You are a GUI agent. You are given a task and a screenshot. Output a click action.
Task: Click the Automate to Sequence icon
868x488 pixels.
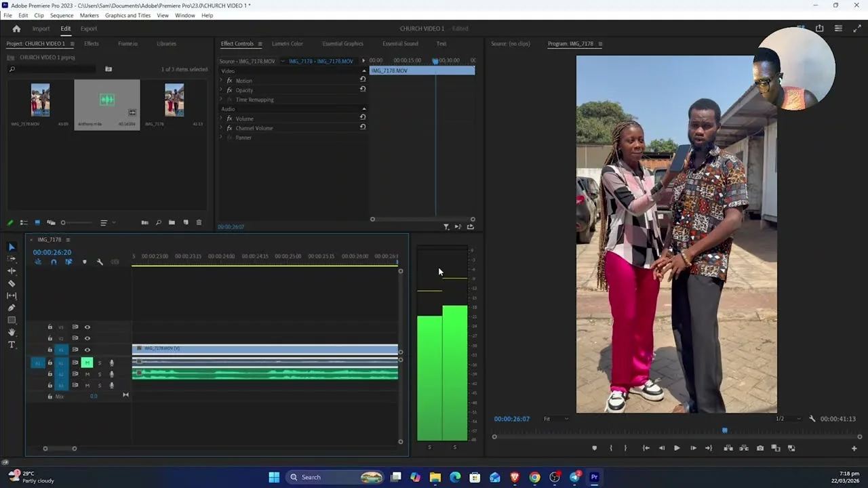click(x=144, y=222)
